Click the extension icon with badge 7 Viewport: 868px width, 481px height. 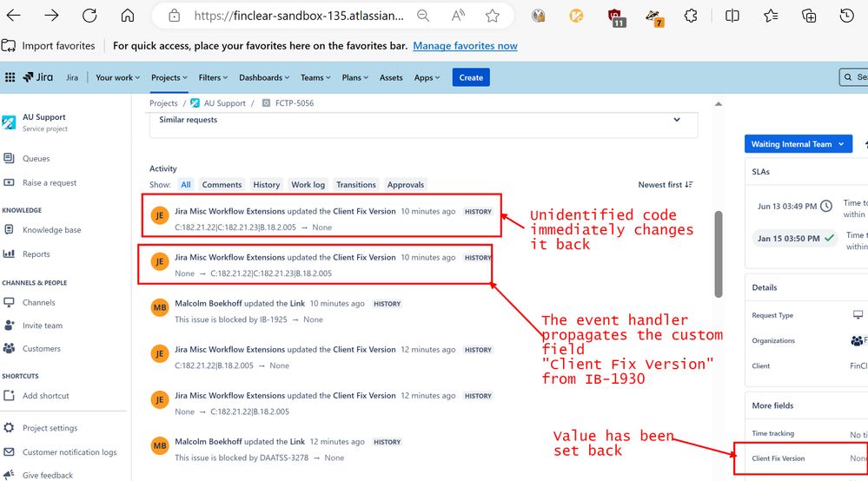tap(654, 17)
